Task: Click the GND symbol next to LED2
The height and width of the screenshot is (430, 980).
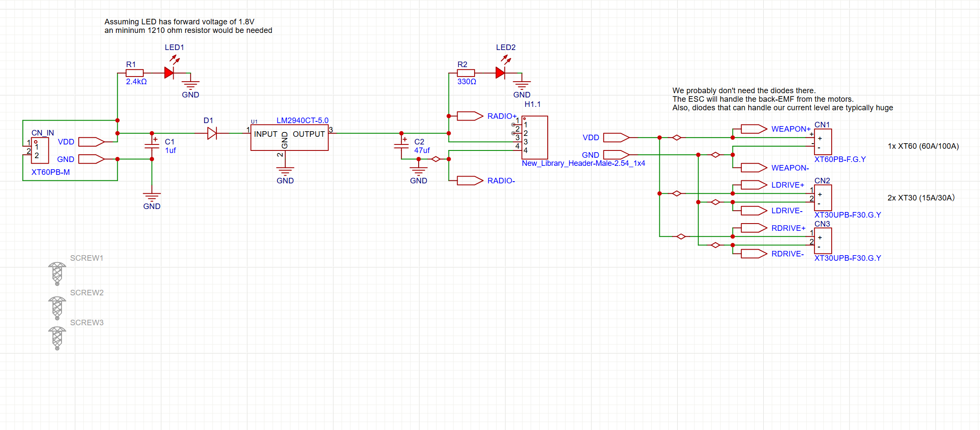Action: pos(522,86)
